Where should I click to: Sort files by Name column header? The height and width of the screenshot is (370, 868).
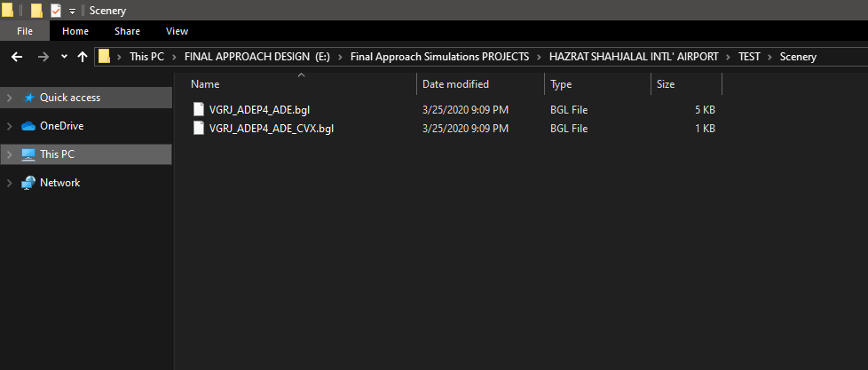point(205,84)
